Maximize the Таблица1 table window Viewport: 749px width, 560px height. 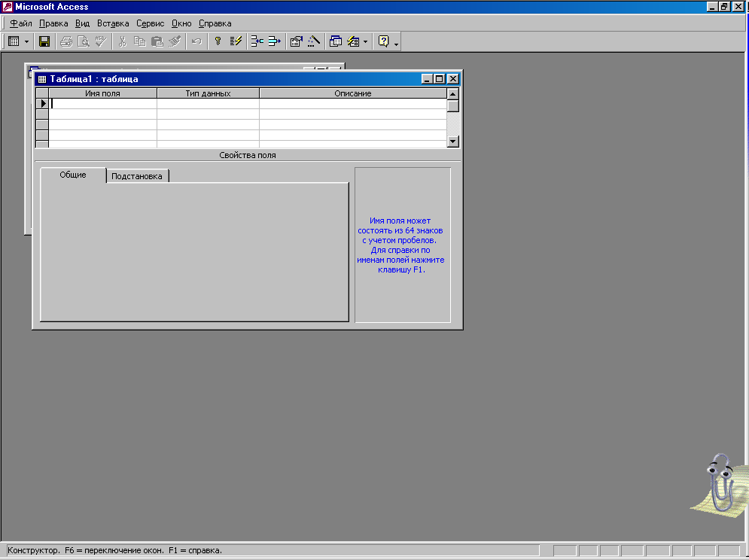(x=440, y=79)
